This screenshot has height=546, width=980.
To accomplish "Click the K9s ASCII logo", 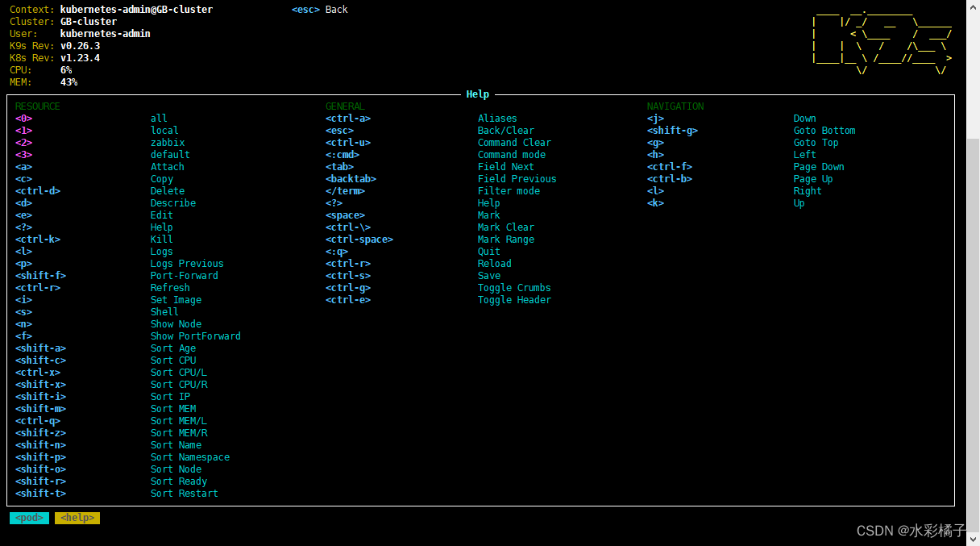I will 882,43.
